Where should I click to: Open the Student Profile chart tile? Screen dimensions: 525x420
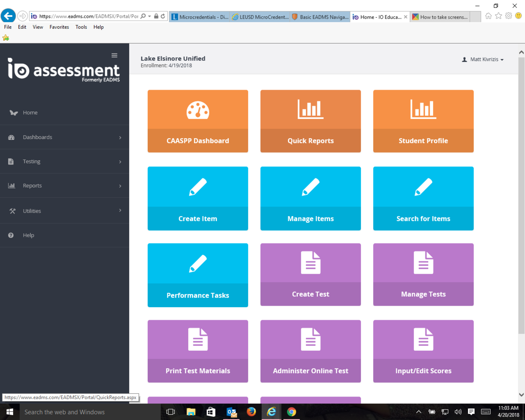(423, 121)
